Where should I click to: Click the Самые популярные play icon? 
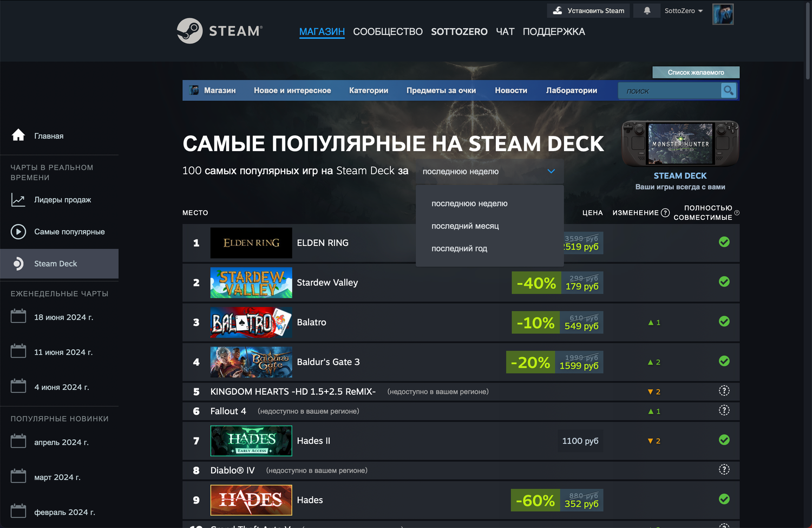(x=18, y=232)
